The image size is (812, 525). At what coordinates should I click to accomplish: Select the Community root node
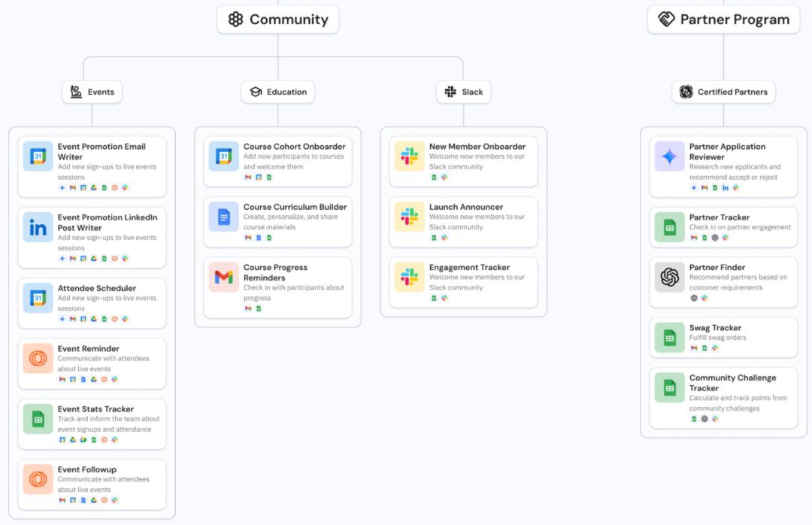pyautogui.click(x=277, y=20)
